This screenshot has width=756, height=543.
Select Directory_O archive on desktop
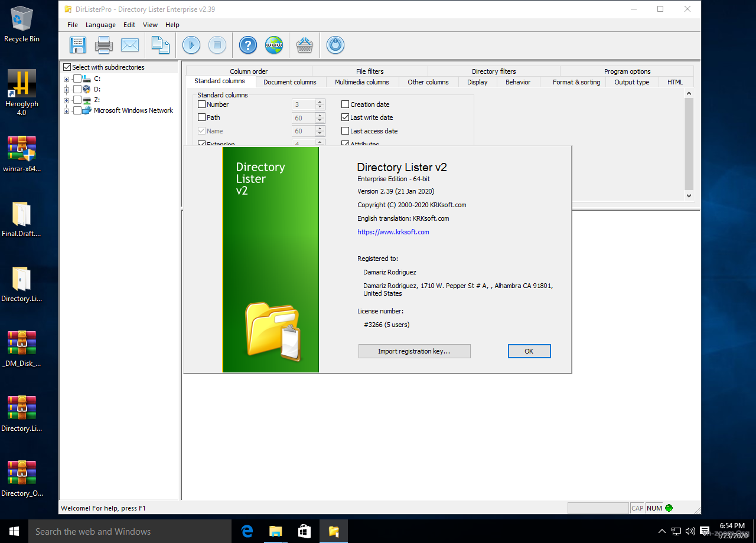pyautogui.click(x=22, y=479)
